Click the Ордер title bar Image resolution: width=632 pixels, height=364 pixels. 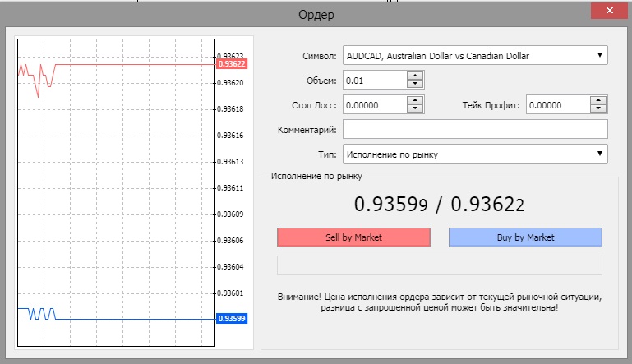316,15
